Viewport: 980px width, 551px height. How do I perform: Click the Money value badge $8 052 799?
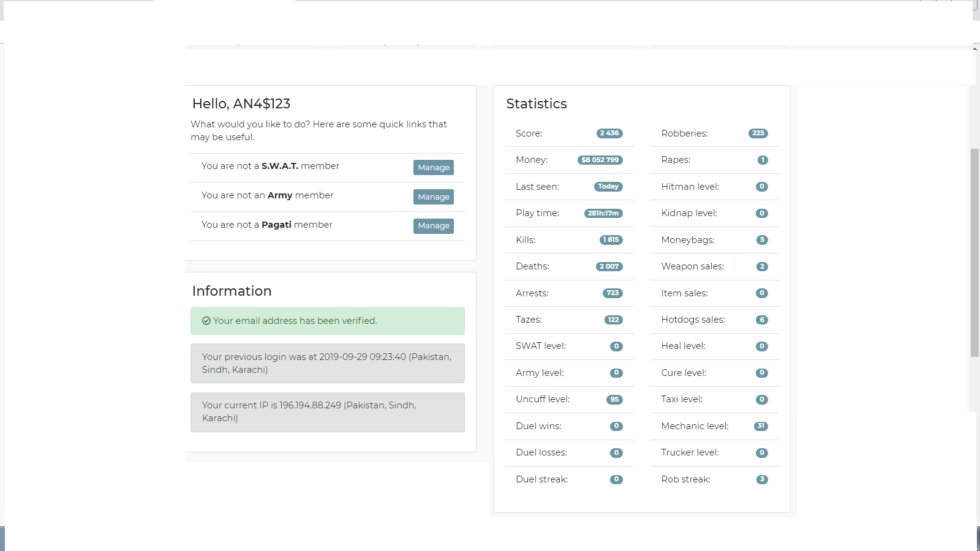600,160
